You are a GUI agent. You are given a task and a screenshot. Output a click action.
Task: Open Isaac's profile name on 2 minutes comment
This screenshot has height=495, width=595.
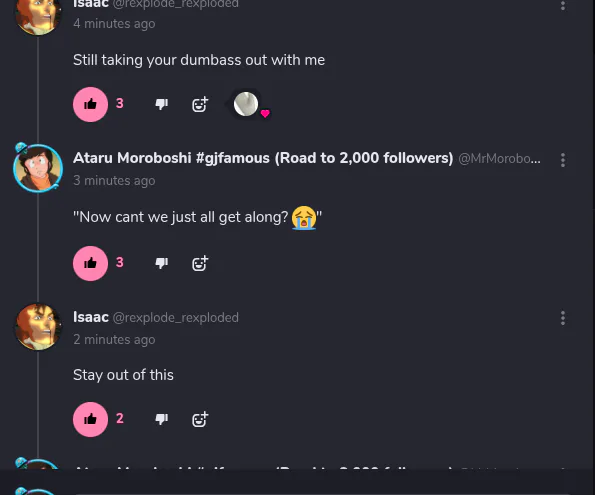pyautogui.click(x=91, y=317)
